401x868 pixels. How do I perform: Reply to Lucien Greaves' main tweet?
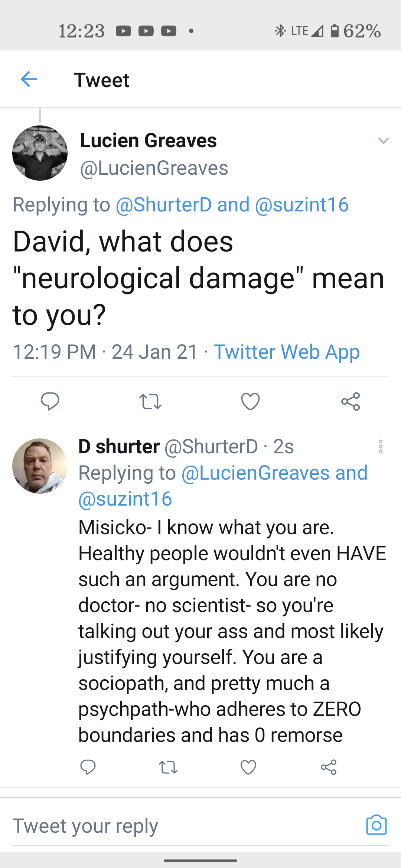[x=50, y=401]
